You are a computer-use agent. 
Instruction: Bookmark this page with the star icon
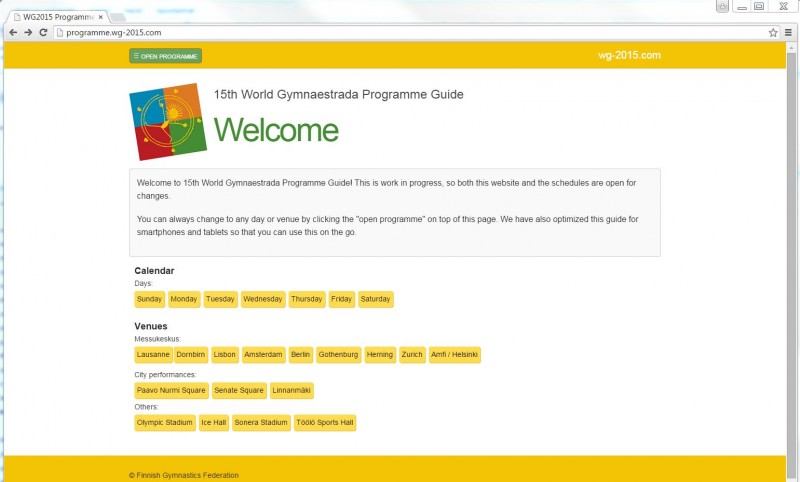coord(773,32)
